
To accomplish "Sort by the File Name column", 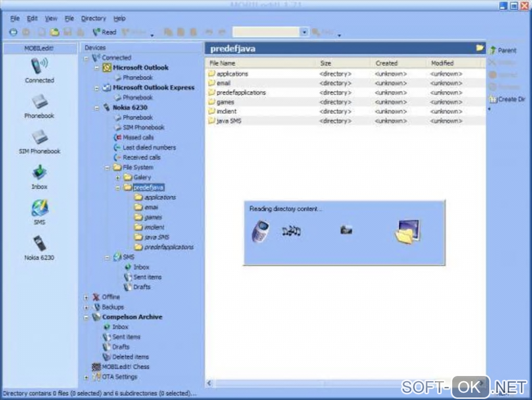I will coord(261,63).
